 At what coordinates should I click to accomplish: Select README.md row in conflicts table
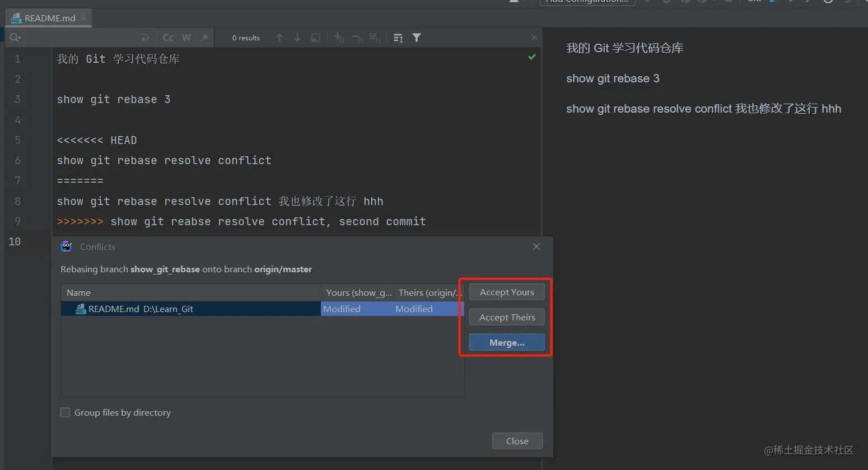(x=262, y=309)
